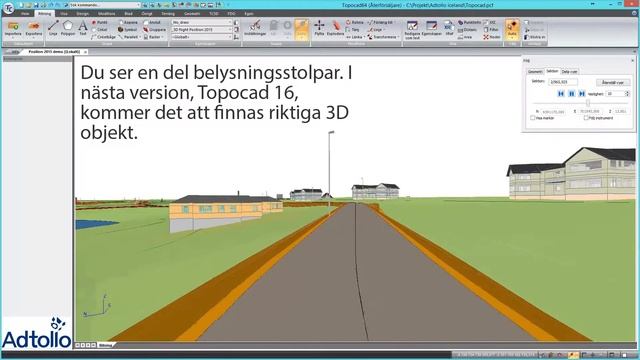
Task: Click the Distans tool
Action: tap(467, 30)
